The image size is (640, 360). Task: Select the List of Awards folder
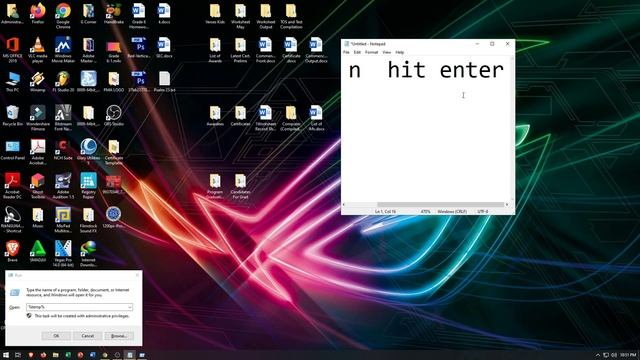coord(215,49)
